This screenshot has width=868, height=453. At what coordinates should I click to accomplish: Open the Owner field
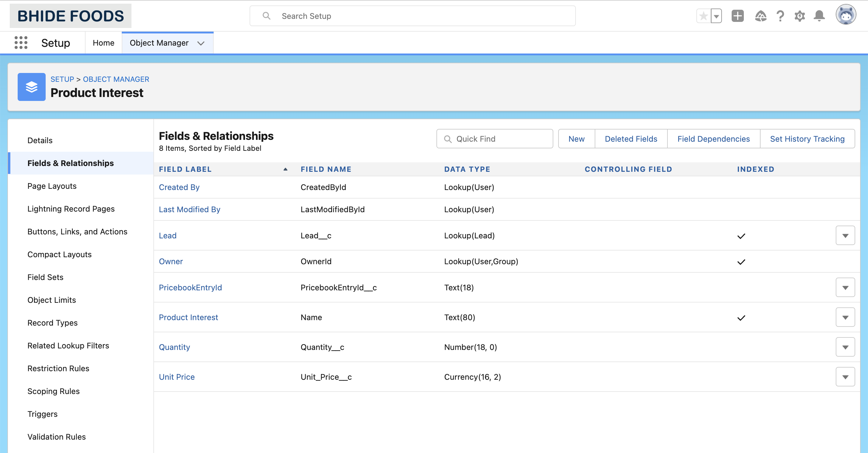click(171, 261)
